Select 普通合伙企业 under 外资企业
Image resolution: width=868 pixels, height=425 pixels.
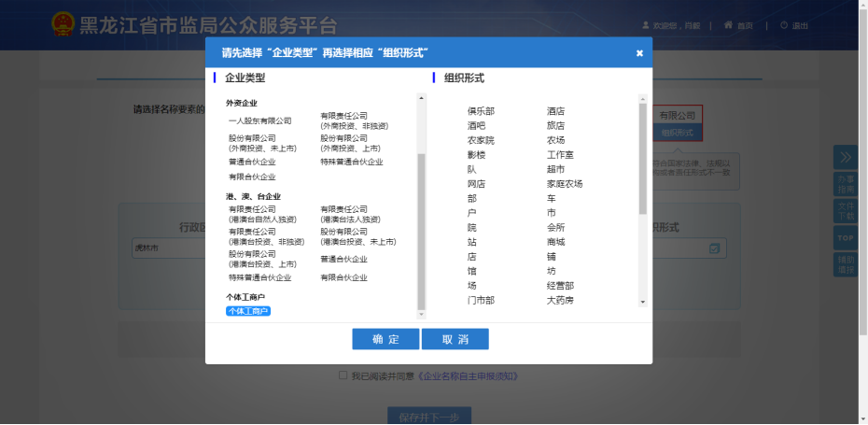point(252,162)
